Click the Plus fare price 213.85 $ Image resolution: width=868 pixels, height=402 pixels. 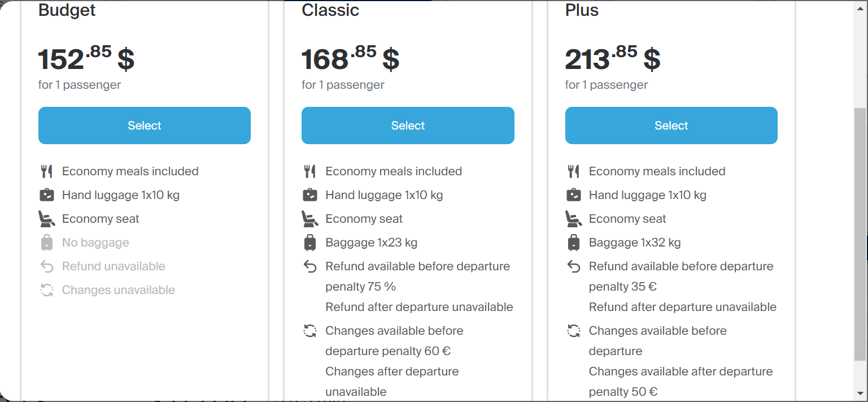point(613,59)
